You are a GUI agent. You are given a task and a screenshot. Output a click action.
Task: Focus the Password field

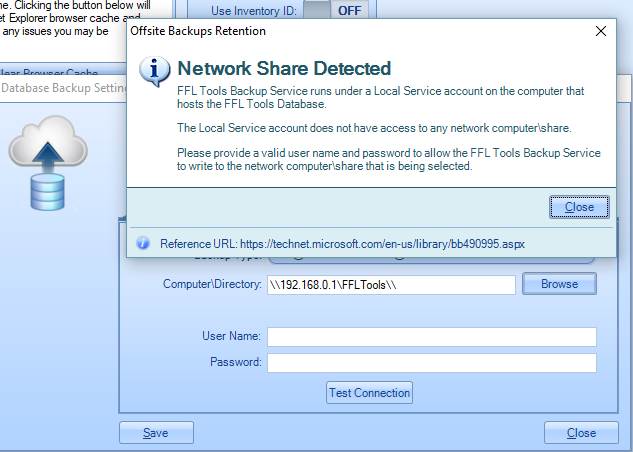[431, 362]
